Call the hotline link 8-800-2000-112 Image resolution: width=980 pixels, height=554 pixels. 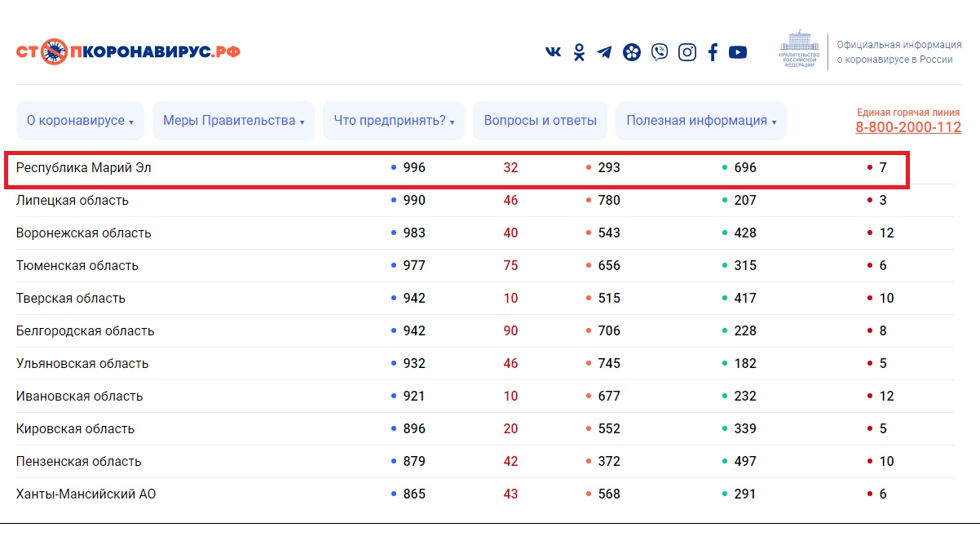pos(908,127)
